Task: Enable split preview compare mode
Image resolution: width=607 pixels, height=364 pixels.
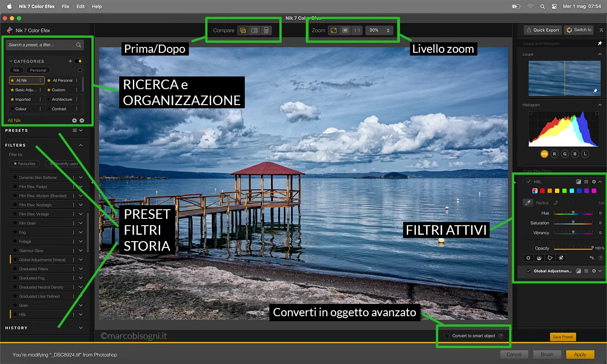Action: [x=255, y=30]
